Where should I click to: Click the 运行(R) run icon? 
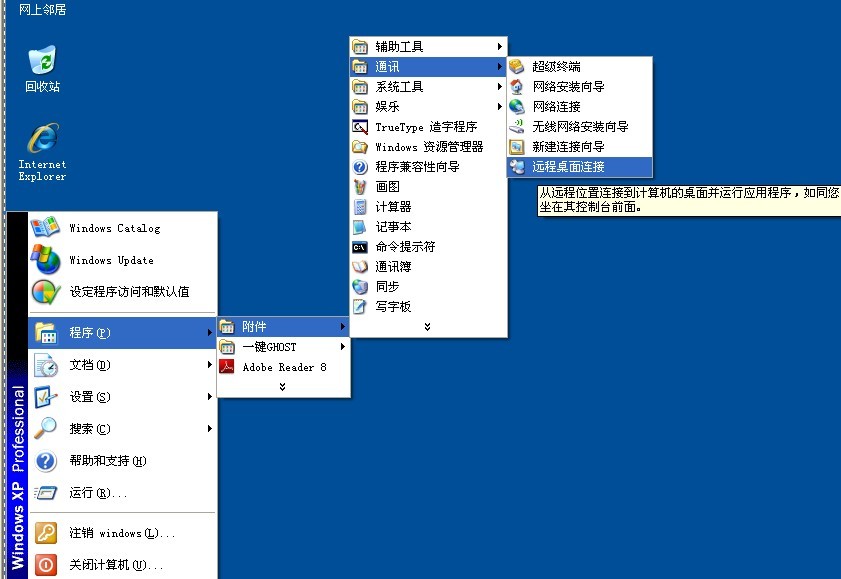[46, 493]
